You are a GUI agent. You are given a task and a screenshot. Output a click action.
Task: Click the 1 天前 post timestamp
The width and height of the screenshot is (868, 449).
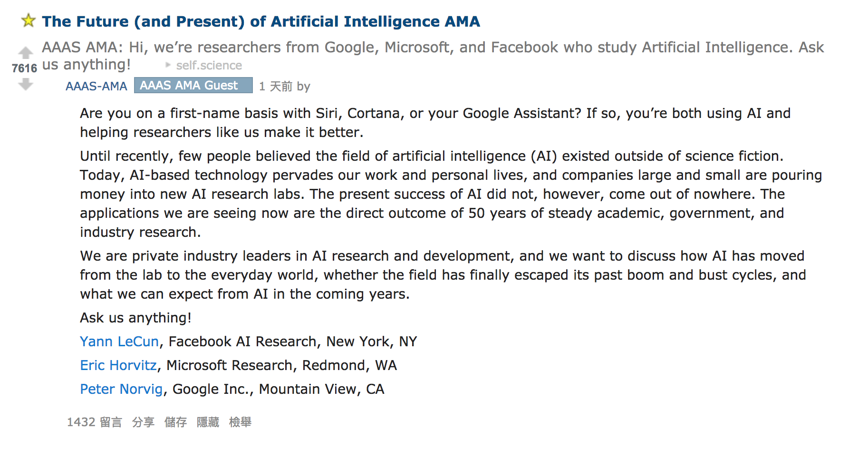coord(276,87)
